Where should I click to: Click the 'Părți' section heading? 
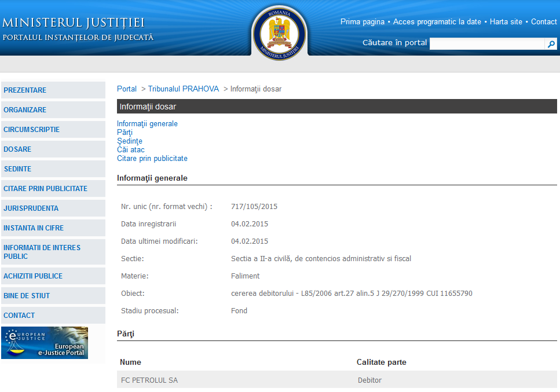tap(125, 334)
